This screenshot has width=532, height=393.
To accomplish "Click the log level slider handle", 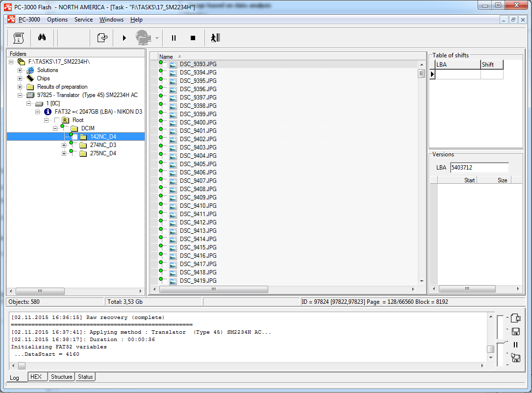I will coord(500,342).
